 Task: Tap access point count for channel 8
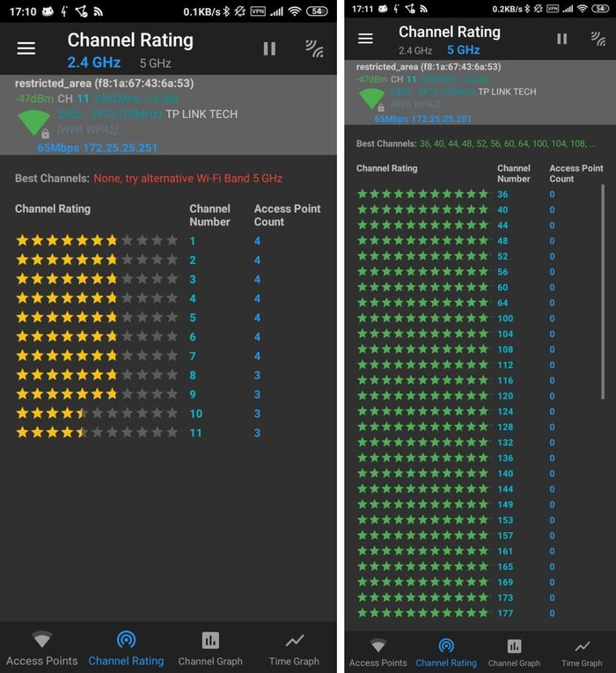(x=257, y=376)
